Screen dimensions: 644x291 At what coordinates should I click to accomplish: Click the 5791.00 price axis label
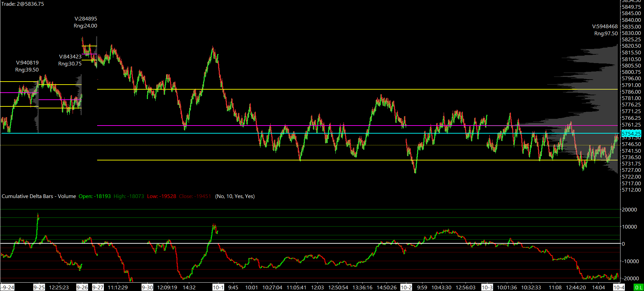(631, 85)
